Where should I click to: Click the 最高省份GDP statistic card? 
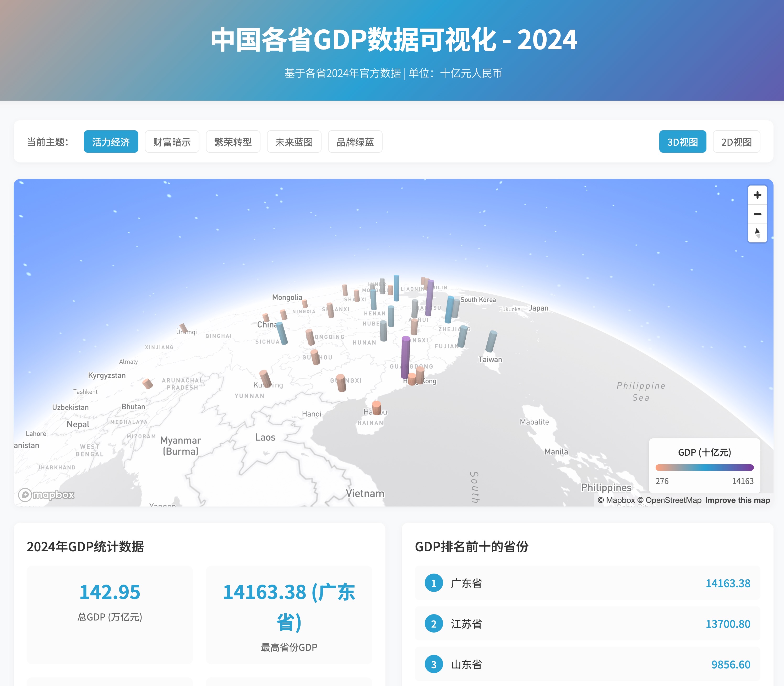click(x=289, y=615)
